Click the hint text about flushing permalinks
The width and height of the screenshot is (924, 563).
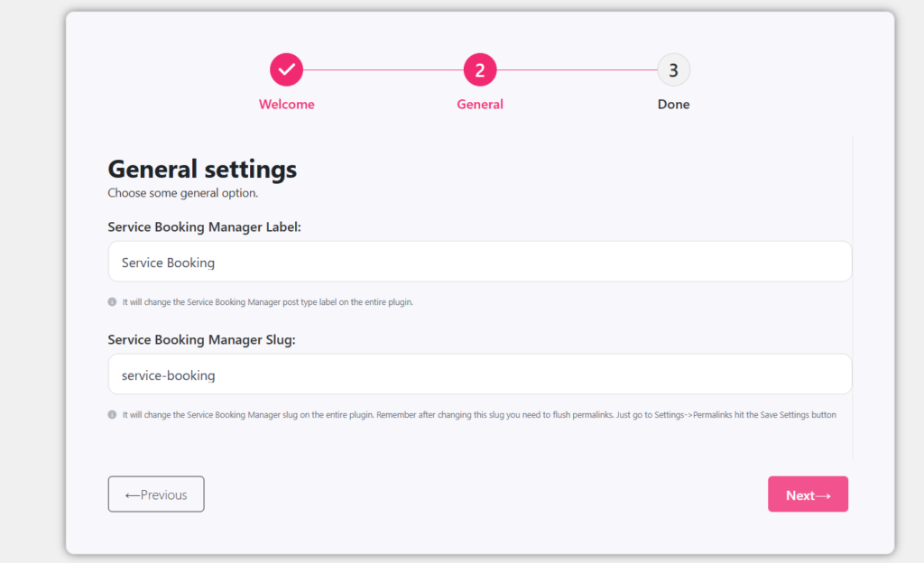pos(478,414)
